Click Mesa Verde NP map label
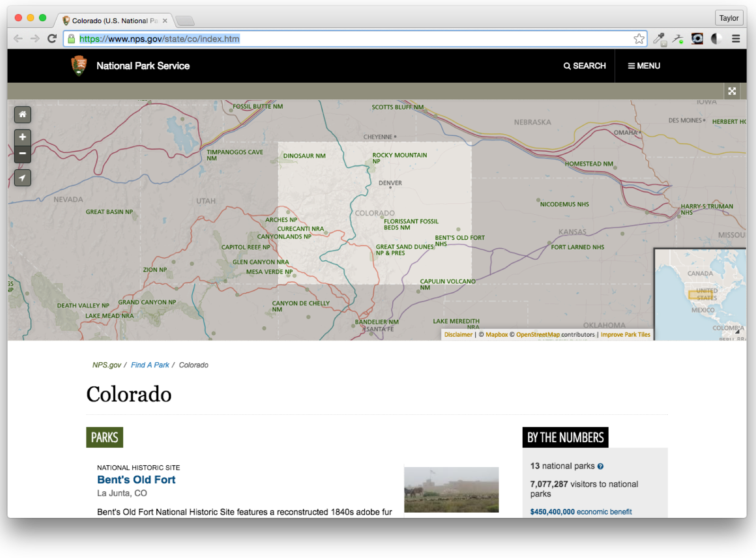The width and height of the screenshot is (756, 558). coord(269,272)
